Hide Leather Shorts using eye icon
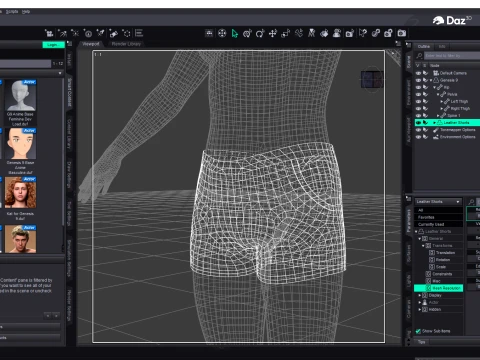The width and height of the screenshot is (480, 360). coord(418,123)
